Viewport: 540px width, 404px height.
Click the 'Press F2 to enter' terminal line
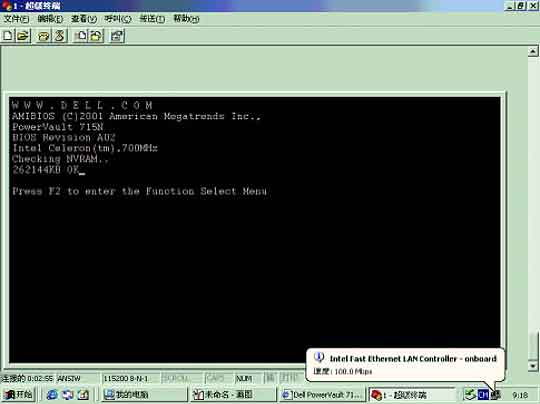(139, 191)
